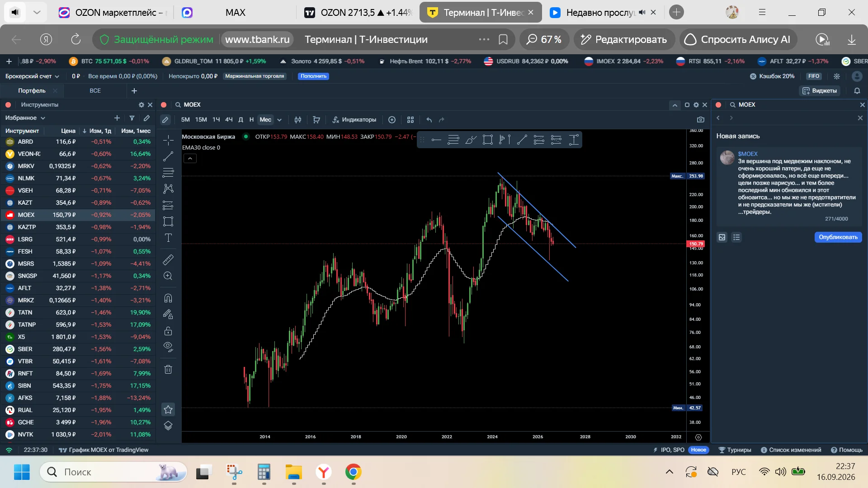Switch to the ВСЕ tab
This screenshot has width=868, height=488.
pyautogui.click(x=95, y=91)
